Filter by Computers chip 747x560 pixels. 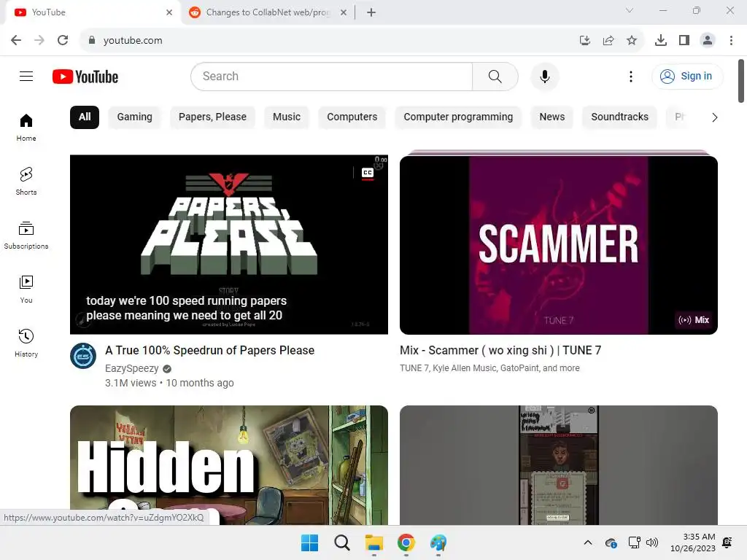(x=352, y=117)
